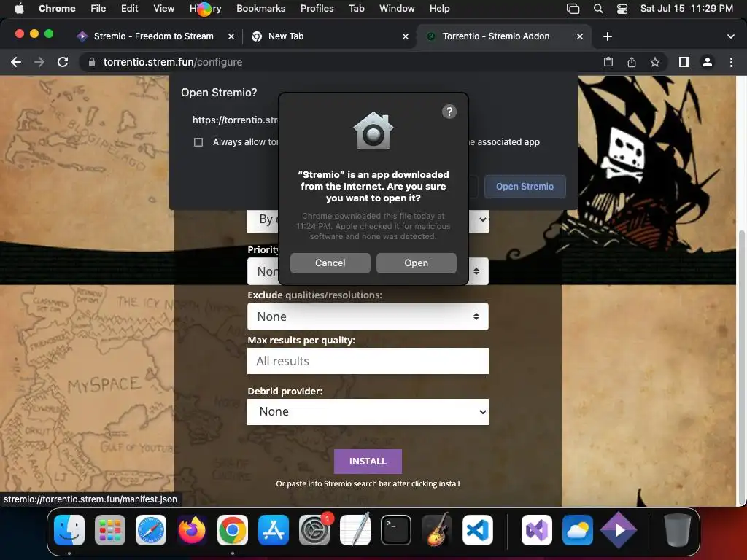Click the Open Stremio button
Screen dimensions: 747x560
tap(525, 187)
